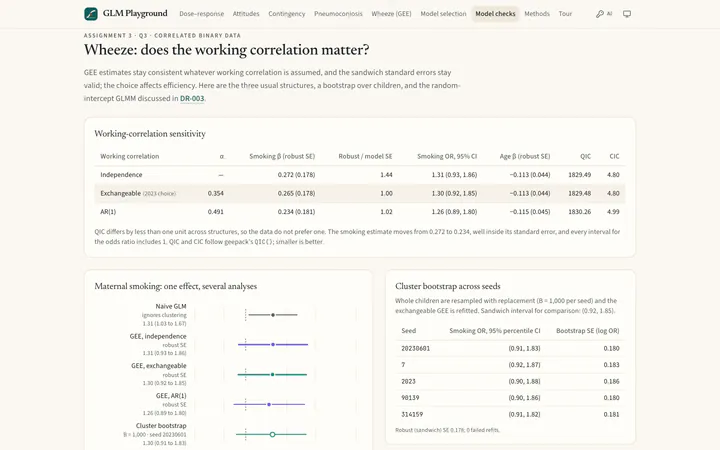Open the Methods tab
Screen dimensions: 720x450
click(537, 14)
